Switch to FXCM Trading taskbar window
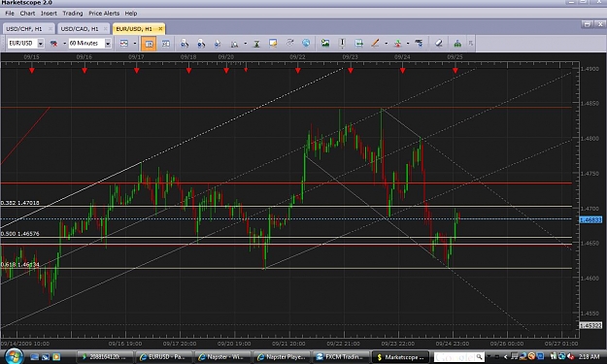This screenshot has height=364, width=607. point(340,357)
